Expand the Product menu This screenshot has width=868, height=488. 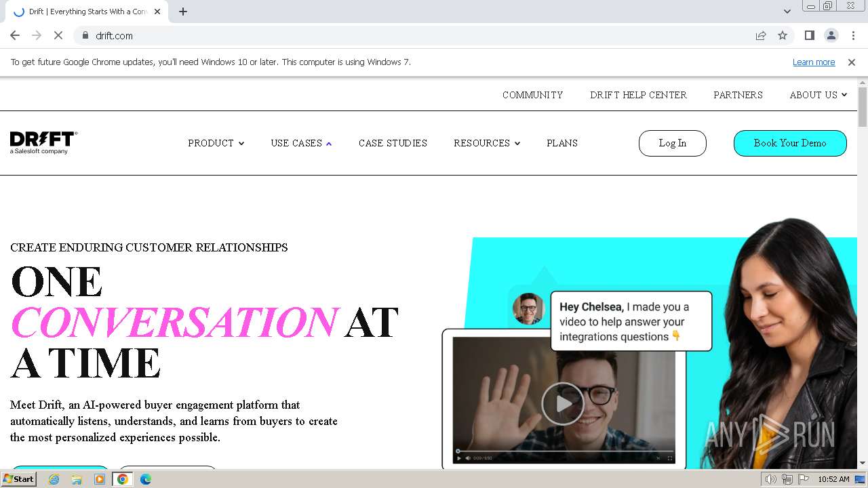(216, 143)
